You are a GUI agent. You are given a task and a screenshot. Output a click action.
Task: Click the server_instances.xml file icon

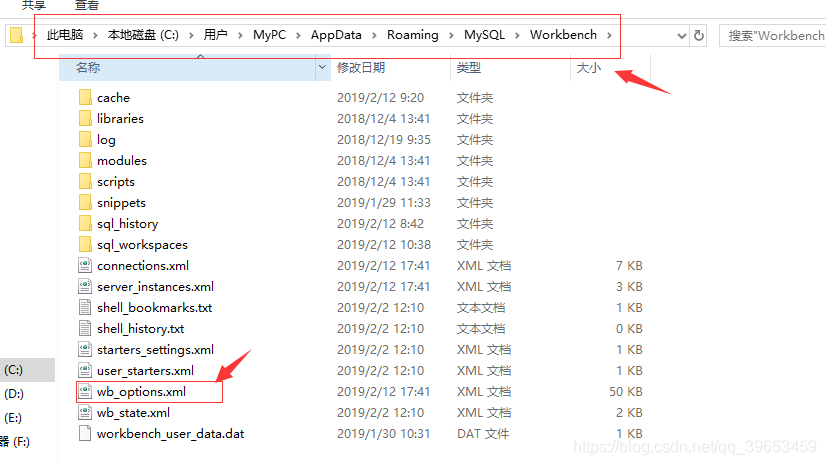coord(85,286)
